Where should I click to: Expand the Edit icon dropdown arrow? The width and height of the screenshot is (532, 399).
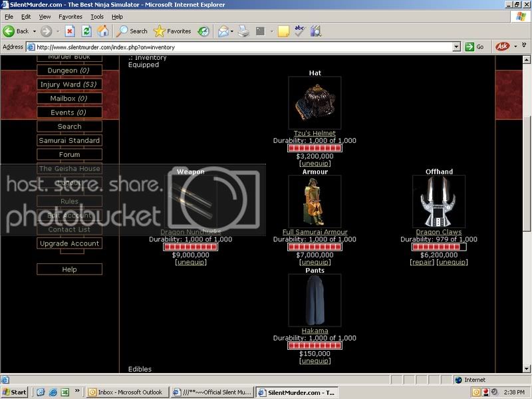point(271,31)
